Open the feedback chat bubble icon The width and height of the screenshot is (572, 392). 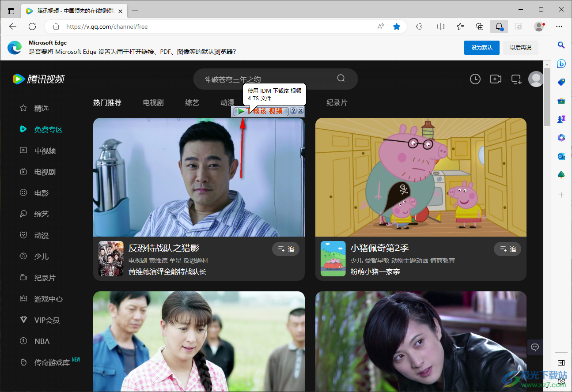pyautogui.click(x=535, y=347)
